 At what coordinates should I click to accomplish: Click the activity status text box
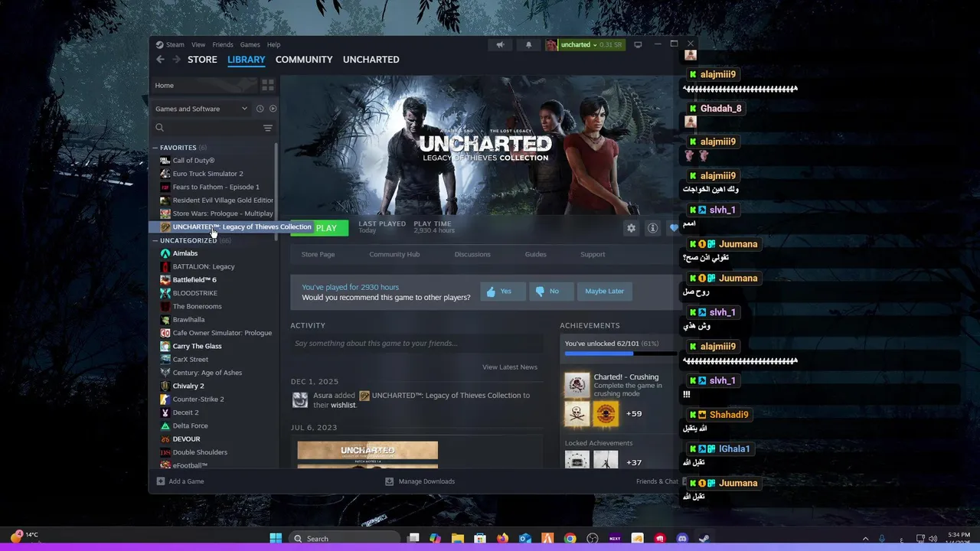click(416, 344)
